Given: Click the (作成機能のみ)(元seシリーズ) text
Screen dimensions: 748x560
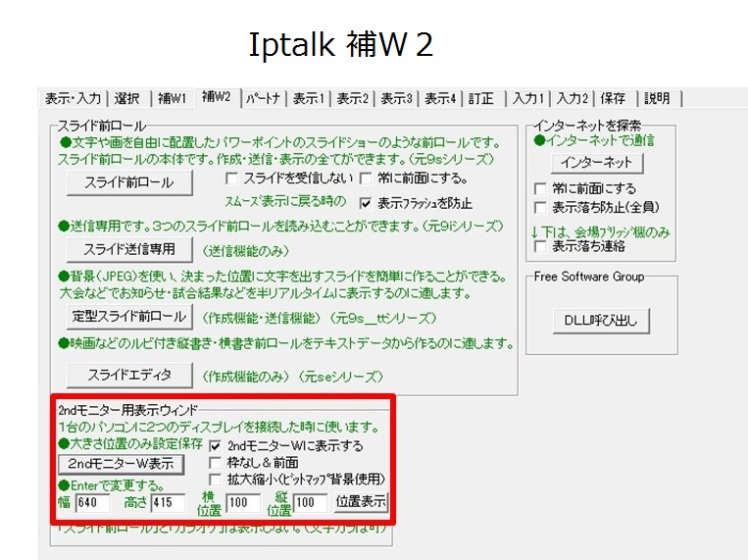Looking at the screenshot, I should click(x=292, y=377).
